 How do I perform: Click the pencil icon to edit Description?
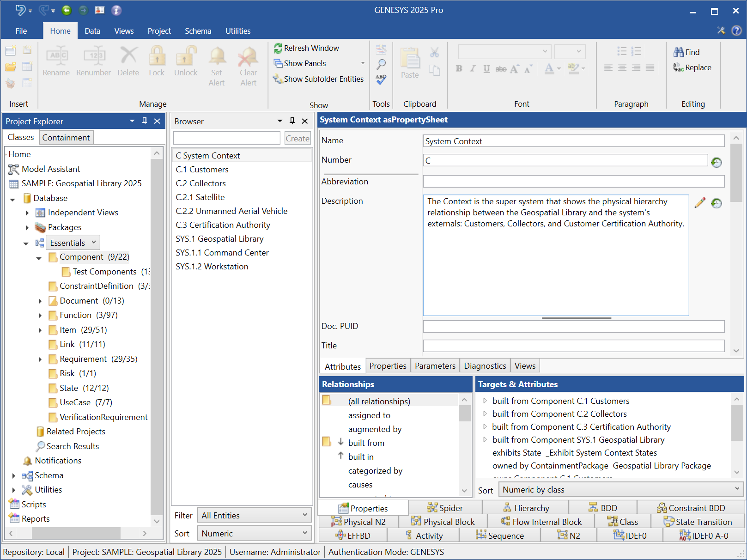pos(700,202)
